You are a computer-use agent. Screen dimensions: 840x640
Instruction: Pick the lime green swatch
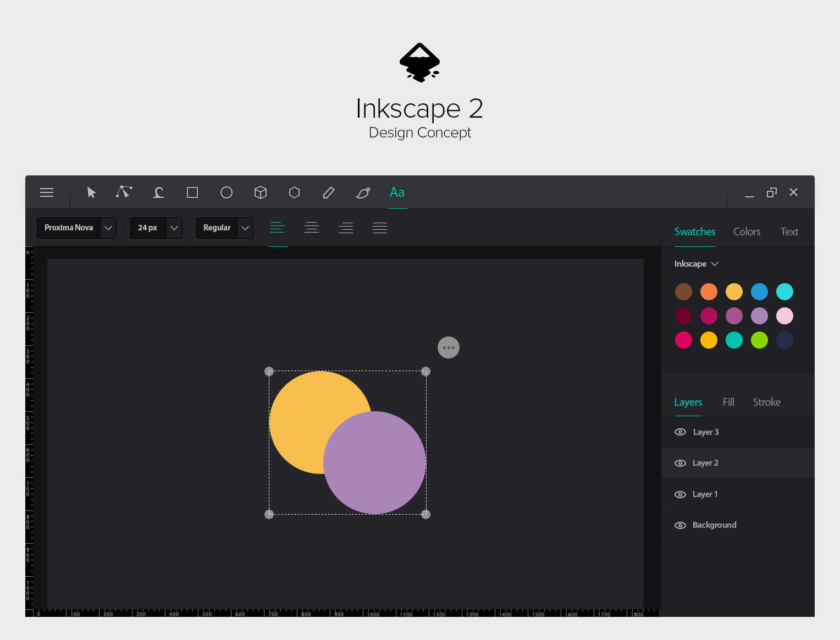[759, 340]
